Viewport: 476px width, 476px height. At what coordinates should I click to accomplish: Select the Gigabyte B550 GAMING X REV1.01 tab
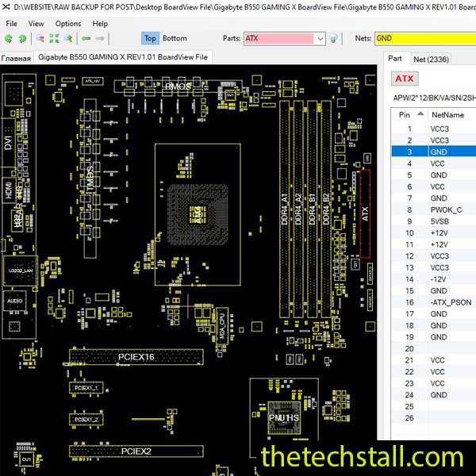123,57
